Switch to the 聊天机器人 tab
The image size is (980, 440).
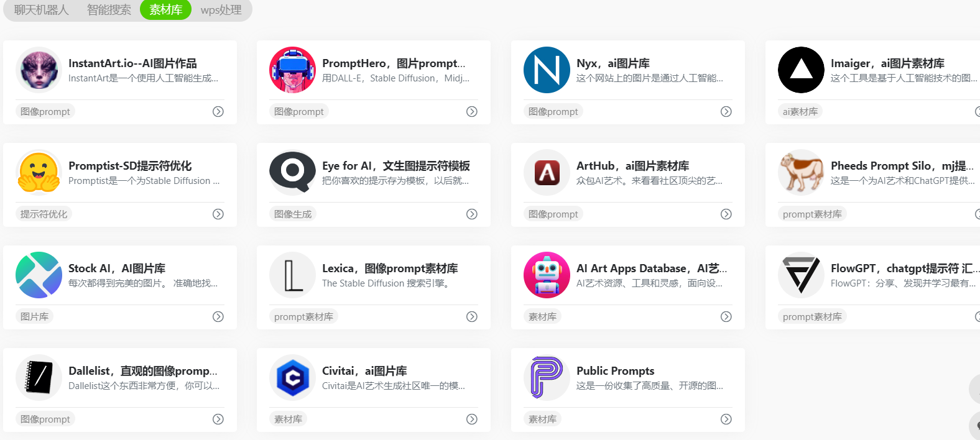coord(41,10)
